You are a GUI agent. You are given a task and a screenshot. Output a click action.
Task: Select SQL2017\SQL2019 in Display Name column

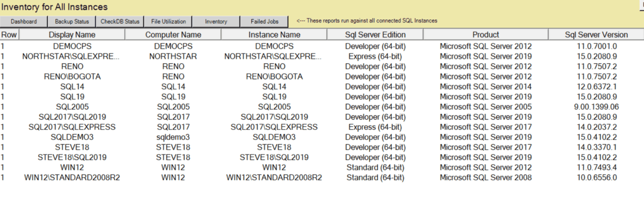point(71,117)
